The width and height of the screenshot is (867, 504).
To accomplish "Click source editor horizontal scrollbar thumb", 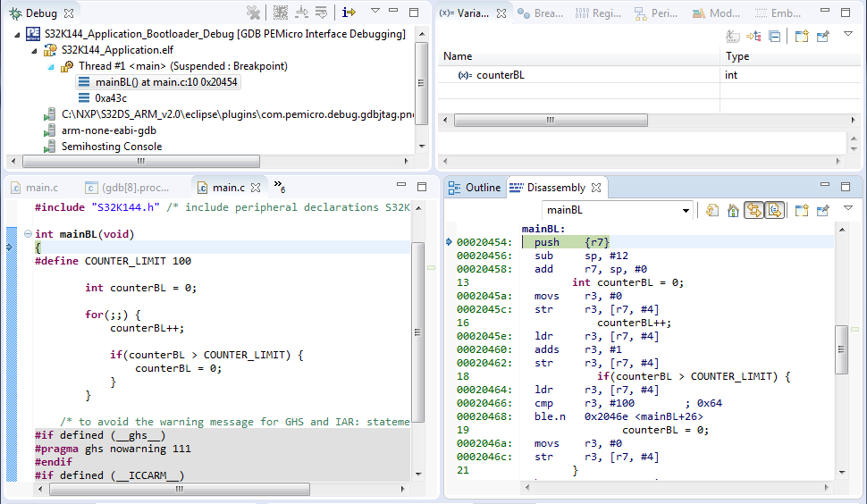I will point(179,489).
